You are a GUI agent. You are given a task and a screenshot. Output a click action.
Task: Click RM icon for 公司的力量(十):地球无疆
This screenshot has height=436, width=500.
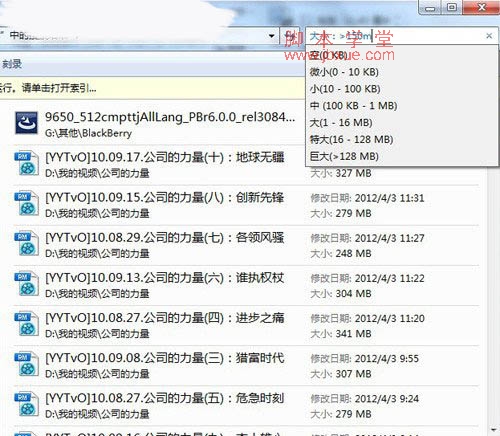(26, 164)
